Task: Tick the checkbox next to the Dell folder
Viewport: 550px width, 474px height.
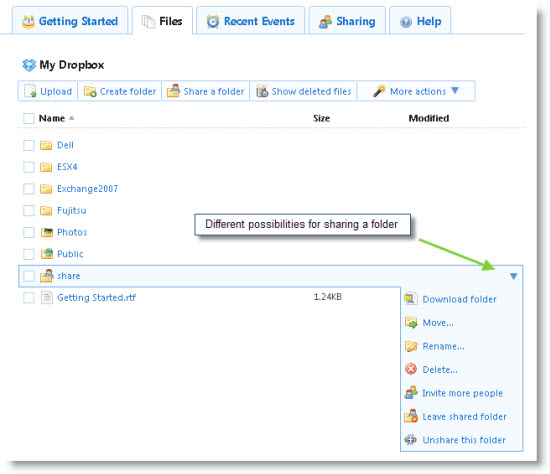Action: (x=29, y=145)
